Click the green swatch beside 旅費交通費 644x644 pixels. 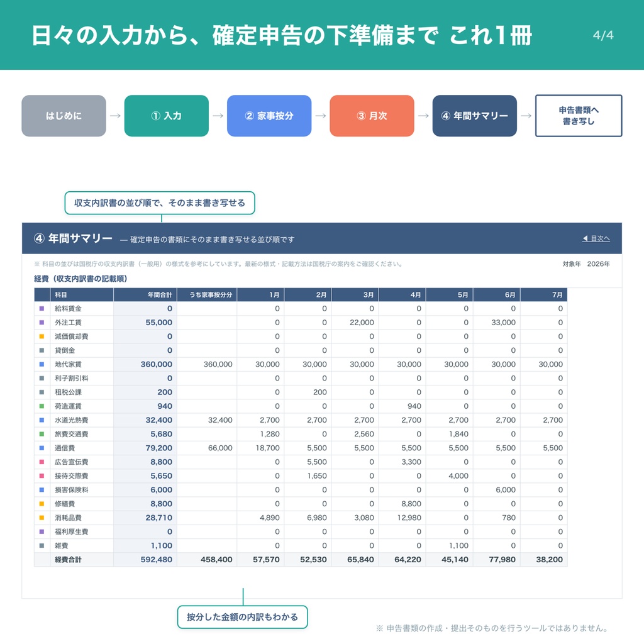coord(42,434)
